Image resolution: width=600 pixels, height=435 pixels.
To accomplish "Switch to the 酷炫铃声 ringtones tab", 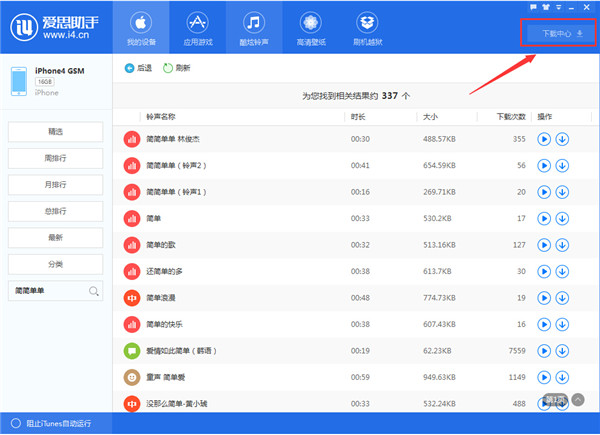I will [254, 28].
